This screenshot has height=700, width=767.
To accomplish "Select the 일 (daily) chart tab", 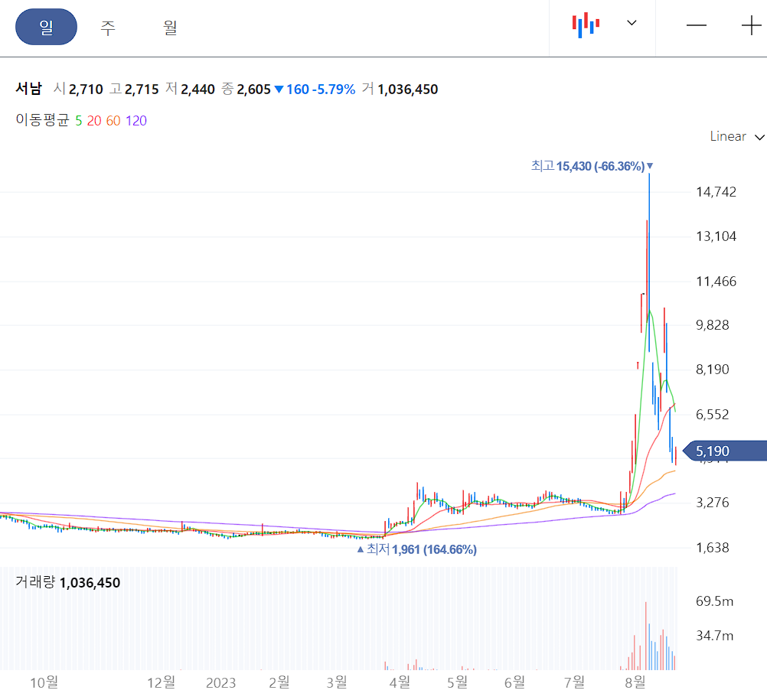I will [x=46, y=27].
